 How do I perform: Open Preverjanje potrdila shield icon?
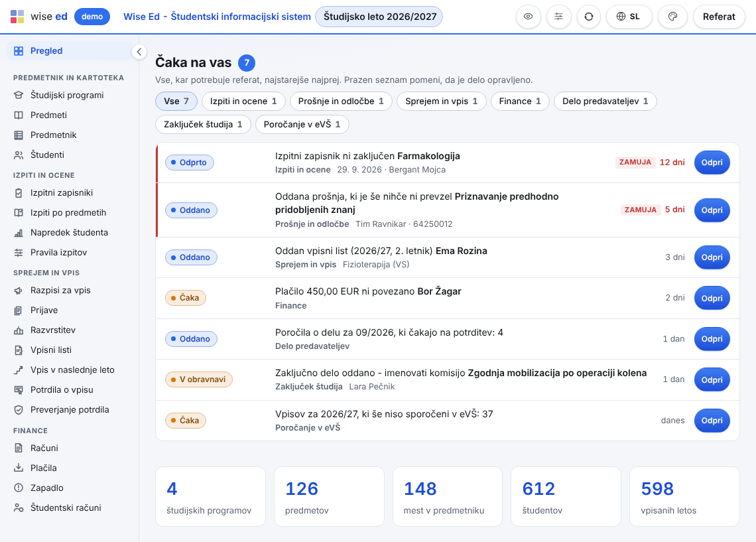tap(19, 409)
